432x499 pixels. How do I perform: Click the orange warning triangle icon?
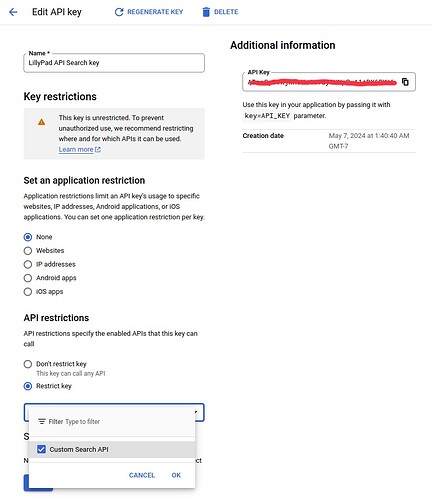(x=41, y=122)
